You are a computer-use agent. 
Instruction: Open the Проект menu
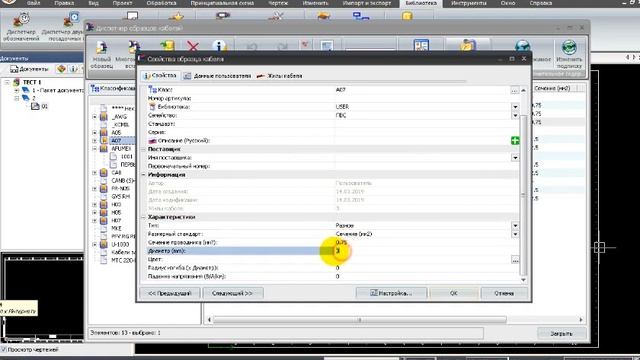[x=122, y=3]
